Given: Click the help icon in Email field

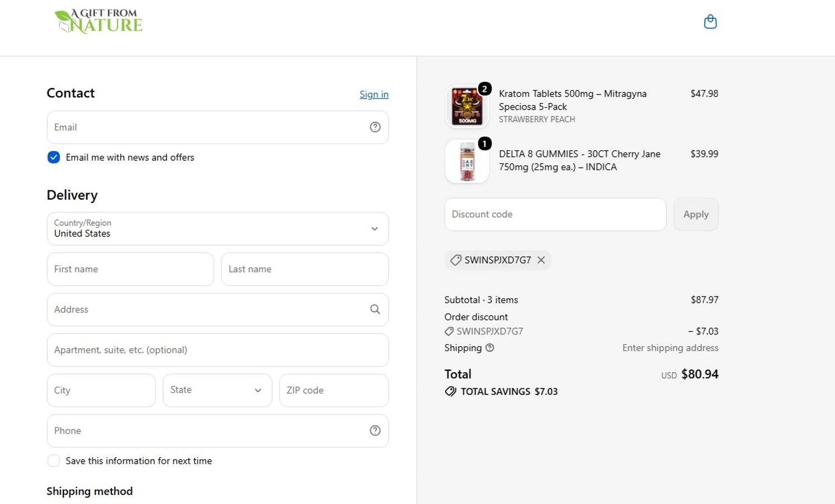Looking at the screenshot, I should pos(375,127).
